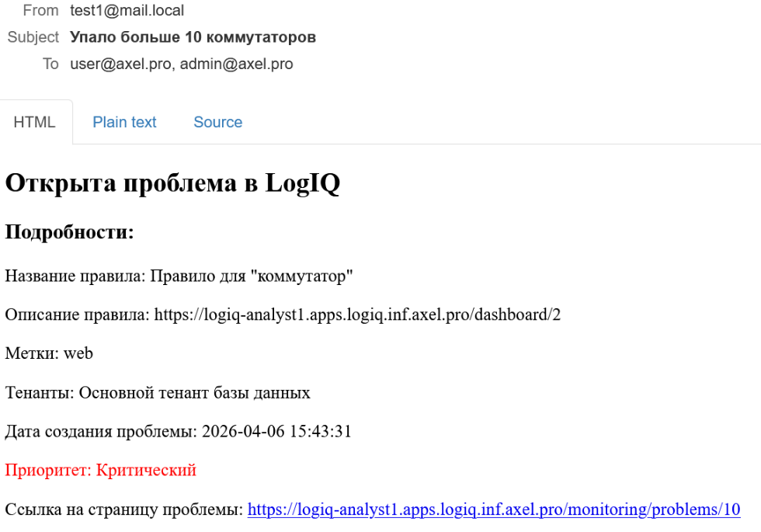Click subject 'Упало больше 10 коммутаторов'

point(193,37)
